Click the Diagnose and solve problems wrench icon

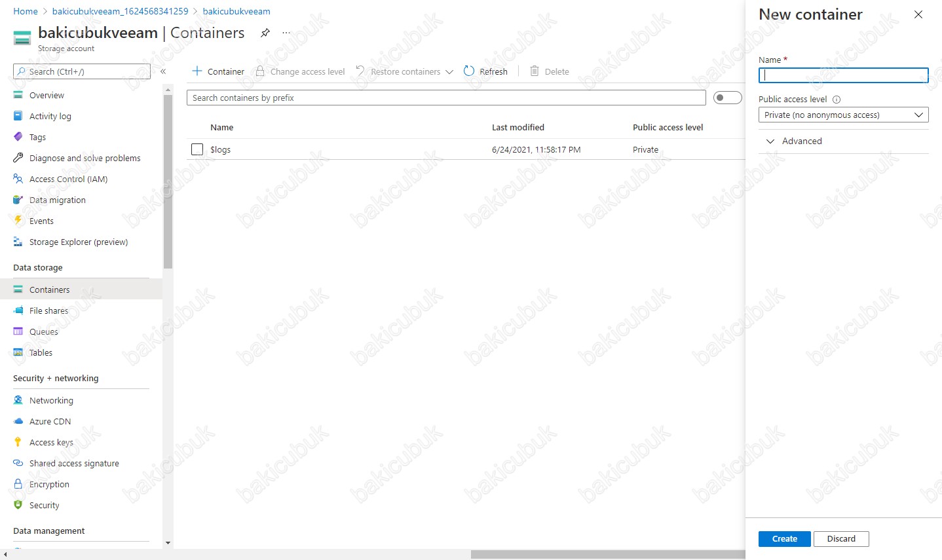point(18,158)
